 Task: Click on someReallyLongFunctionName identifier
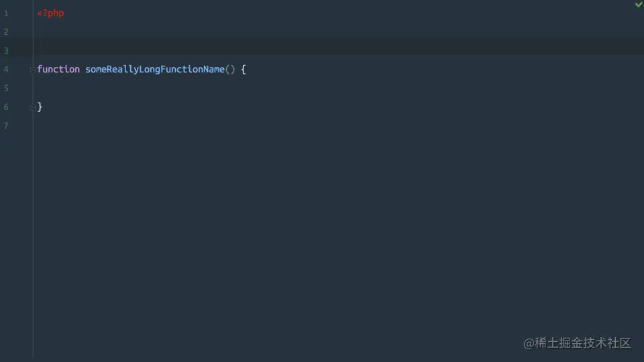tap(155, 69)
